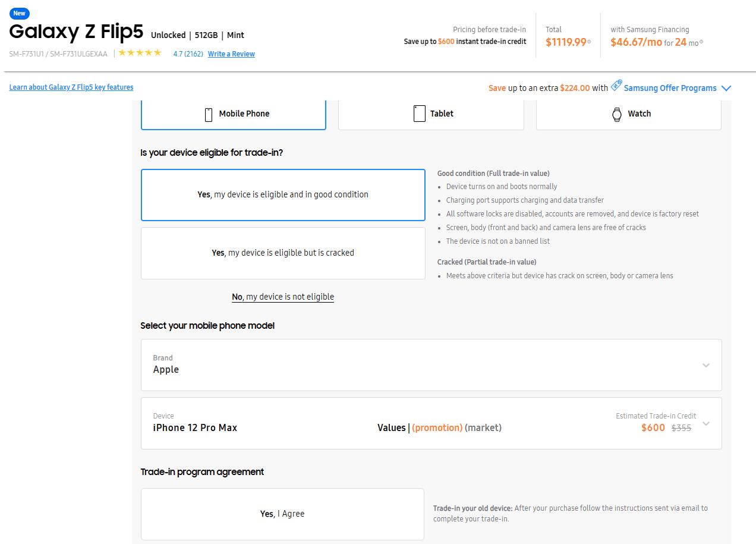The height and width of the screenshot is (544, 756).
Task: Click the mobile phone icon
Action: pos(209,114)
